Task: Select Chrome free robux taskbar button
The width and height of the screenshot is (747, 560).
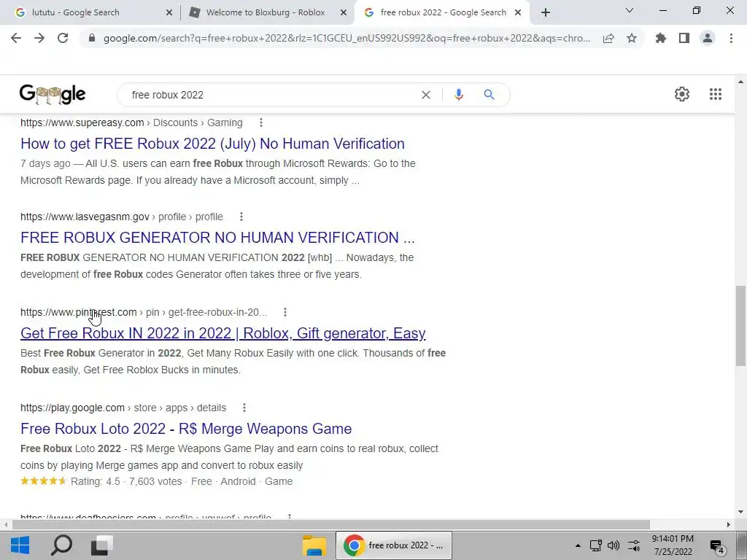Action: point(394,545)
